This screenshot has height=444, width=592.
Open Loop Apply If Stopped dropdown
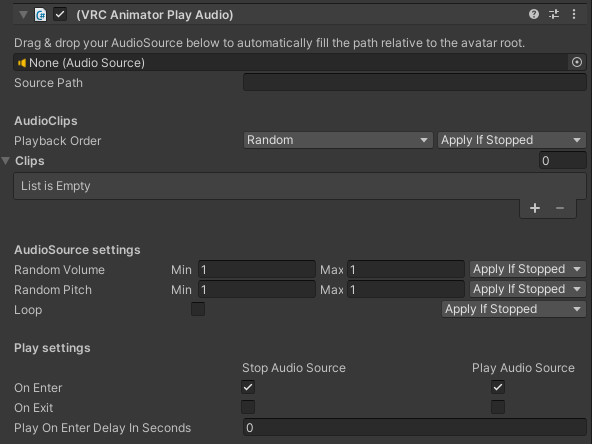pyautogui.click(x=513, y=309)
